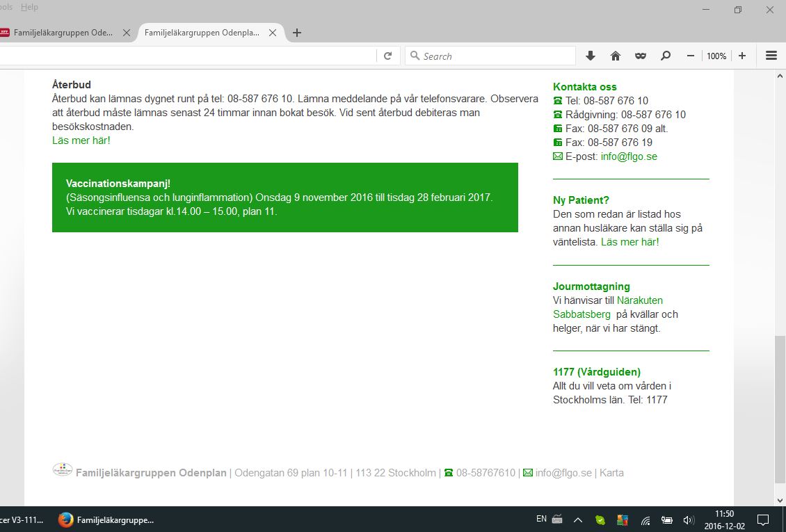Screen dimensions: 786x532
Task: Click the phone icon beside Tel: 08-587 676 10
Action: (x=558, y=100)
